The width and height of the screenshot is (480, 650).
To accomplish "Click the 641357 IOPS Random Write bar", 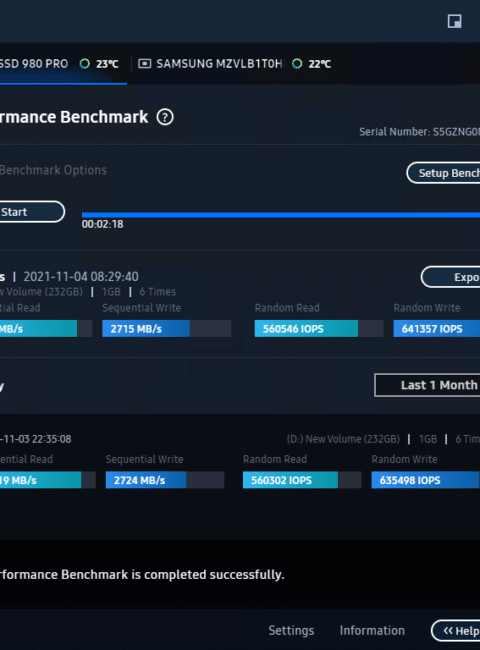I will click(x=436, y=329).
